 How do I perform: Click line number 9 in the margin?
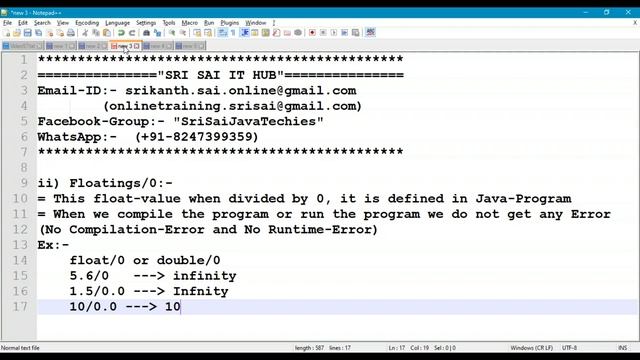(x=24, y=183)
